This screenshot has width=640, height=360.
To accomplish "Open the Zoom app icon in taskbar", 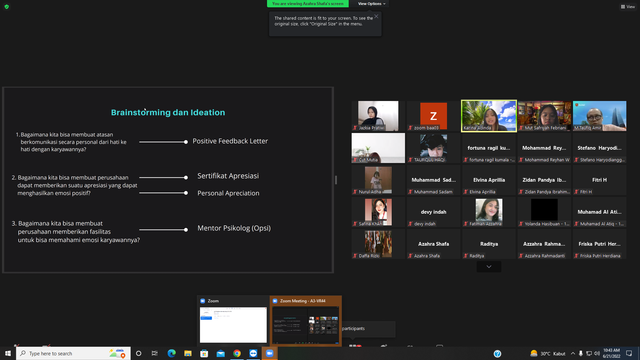I will point(269,353).
